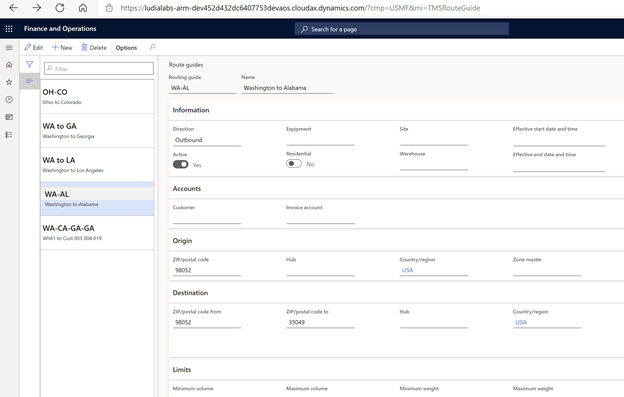The height and width of the screenshot is (397, 624).
Task: Select WA to LA route guide
Action: pos(97,165)
